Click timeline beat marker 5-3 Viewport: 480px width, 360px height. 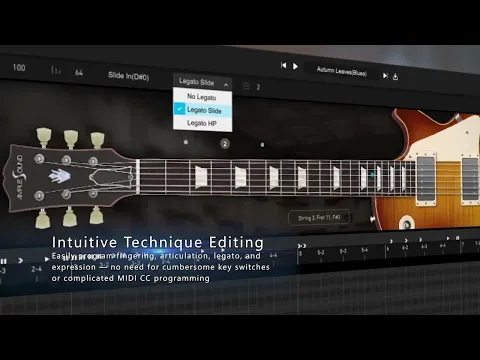(343, 251)
